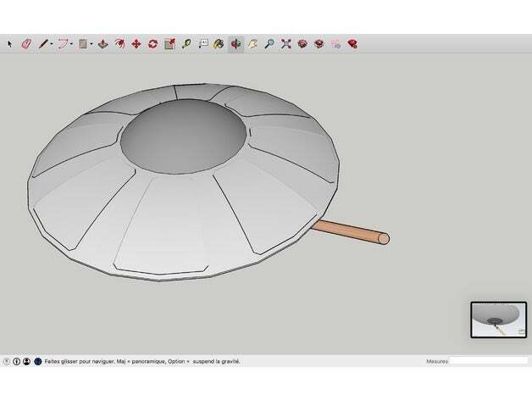
Task: Pick the Paint Bucket tool
Action: [218, 43]
